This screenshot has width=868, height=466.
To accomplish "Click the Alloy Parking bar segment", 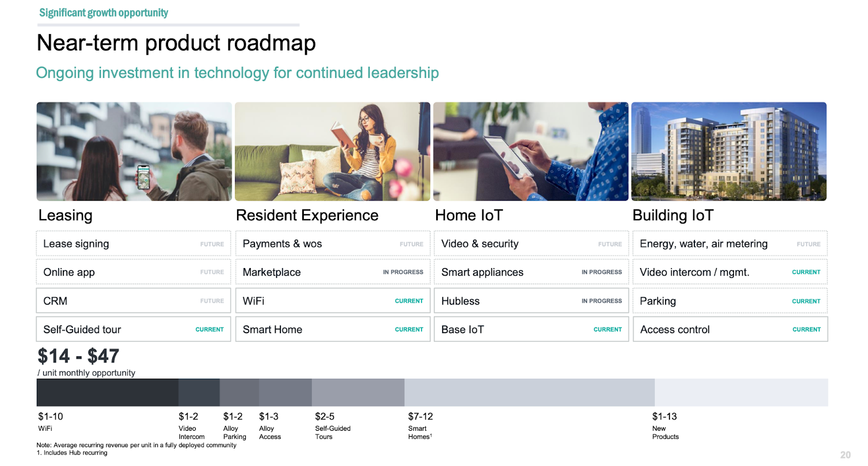I will (239, 392).
